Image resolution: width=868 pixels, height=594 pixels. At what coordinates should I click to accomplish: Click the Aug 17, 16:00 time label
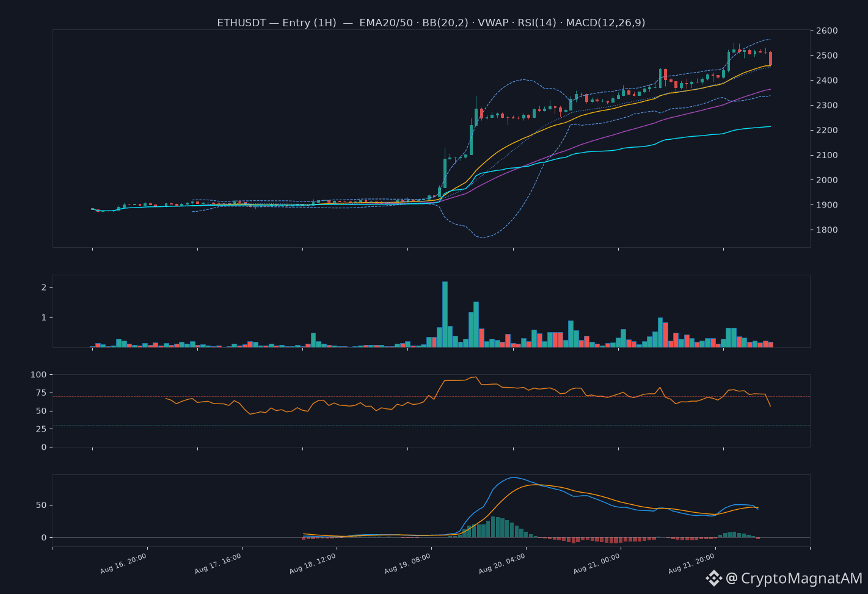217,563
